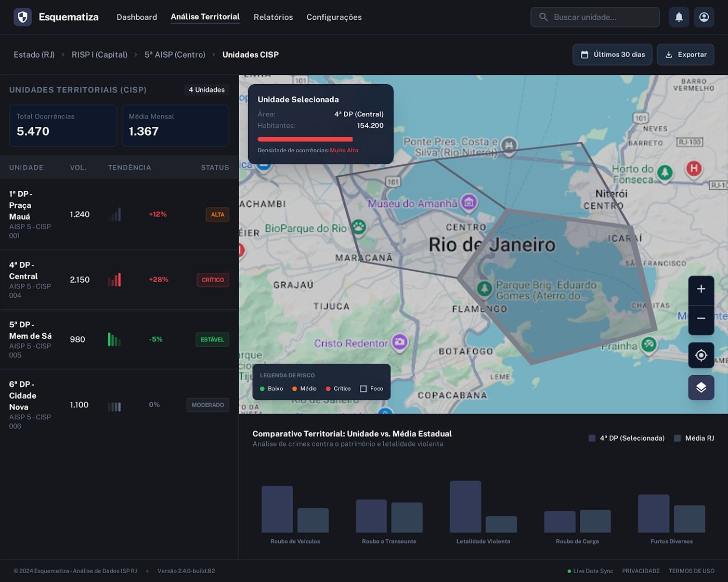
Task: Open the notifications bell
Action: tap(679, 17)
